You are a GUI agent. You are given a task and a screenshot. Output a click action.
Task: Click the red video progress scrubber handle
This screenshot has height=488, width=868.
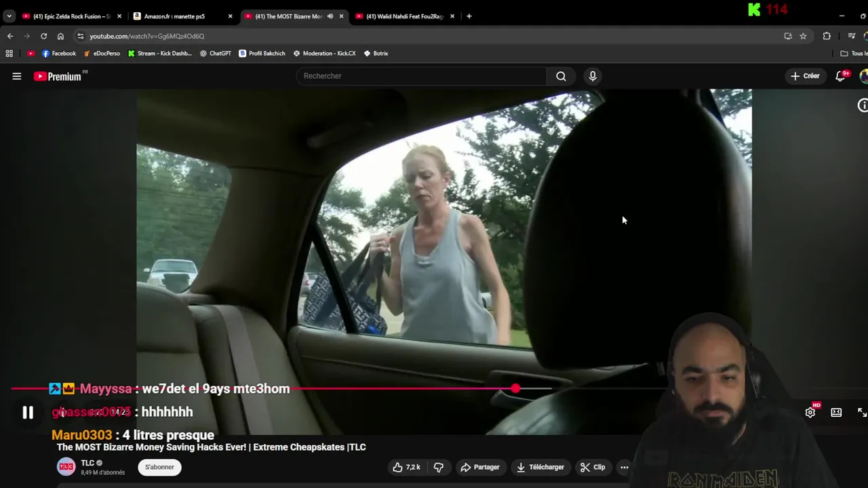pyautogui.click(x=515, y=388)
